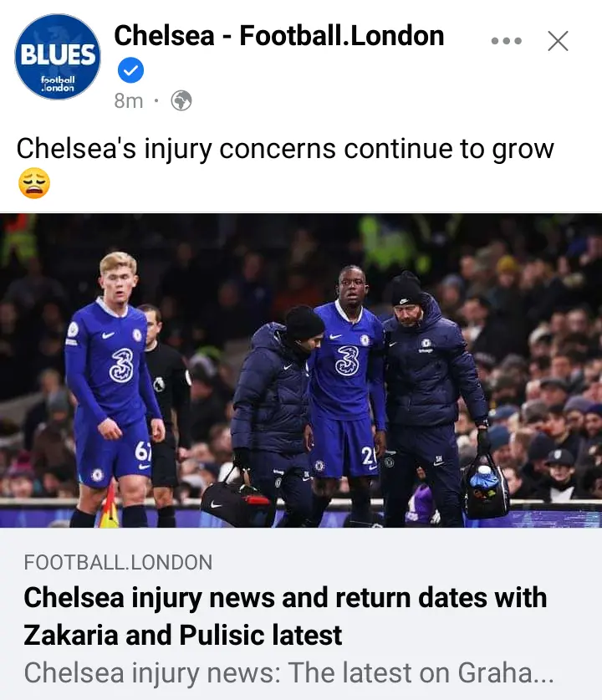Hide the post with the X icon
The width and height of the screenshot is (602, 700).
point(558,41)
